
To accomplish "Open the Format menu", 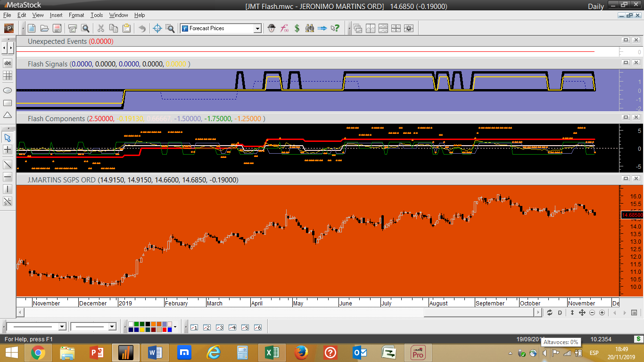I will (x=76, y=15).
